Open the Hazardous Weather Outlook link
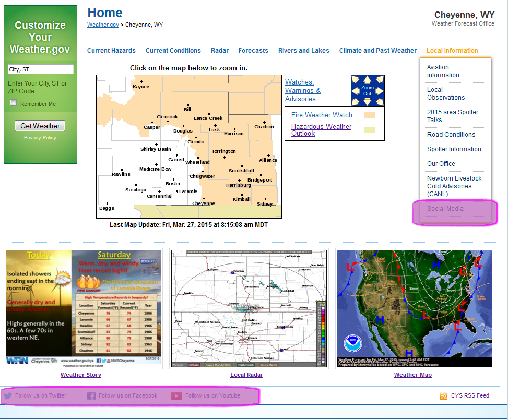 (321, 130)
